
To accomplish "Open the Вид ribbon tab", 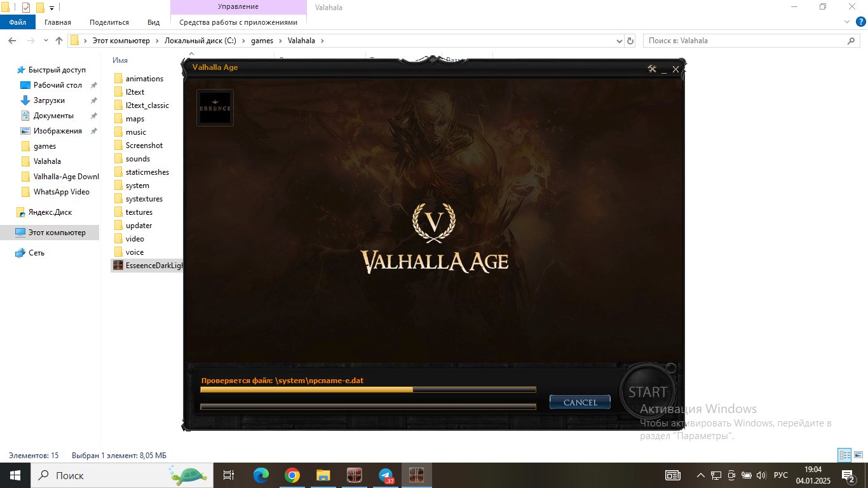I will 153,22.
